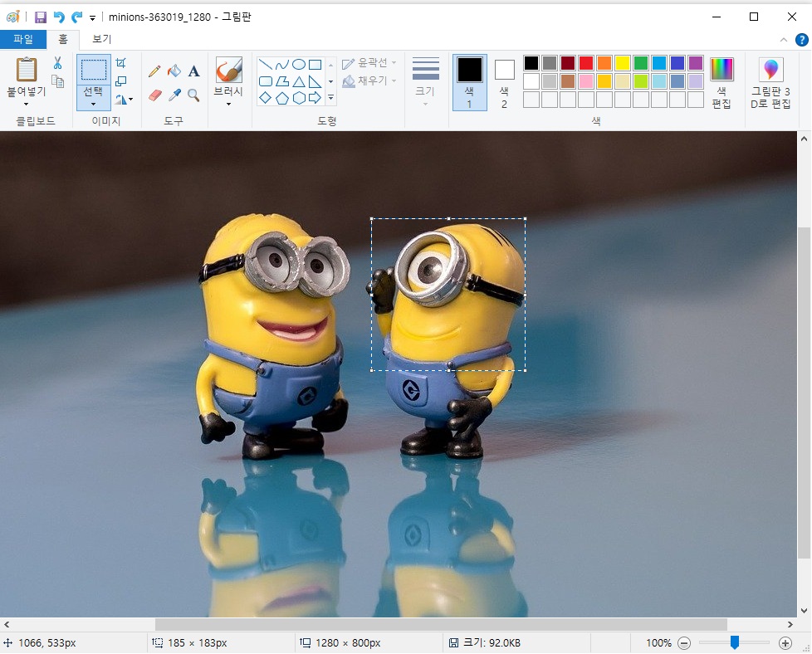Image resolution: width=812 pixels, height=654 pixels.
Task: Click the Cut scissors icon
Action: coord(57,63)
